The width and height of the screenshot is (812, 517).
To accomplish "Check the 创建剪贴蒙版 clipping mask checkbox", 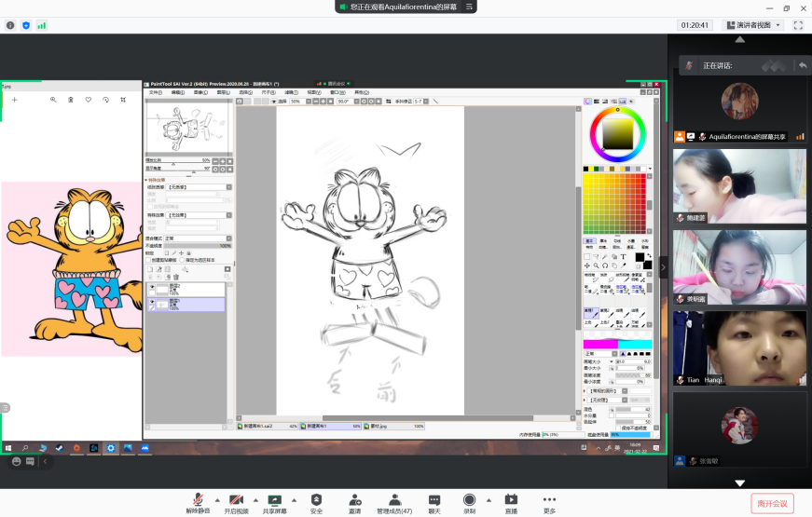I will [x=148, y=260].
